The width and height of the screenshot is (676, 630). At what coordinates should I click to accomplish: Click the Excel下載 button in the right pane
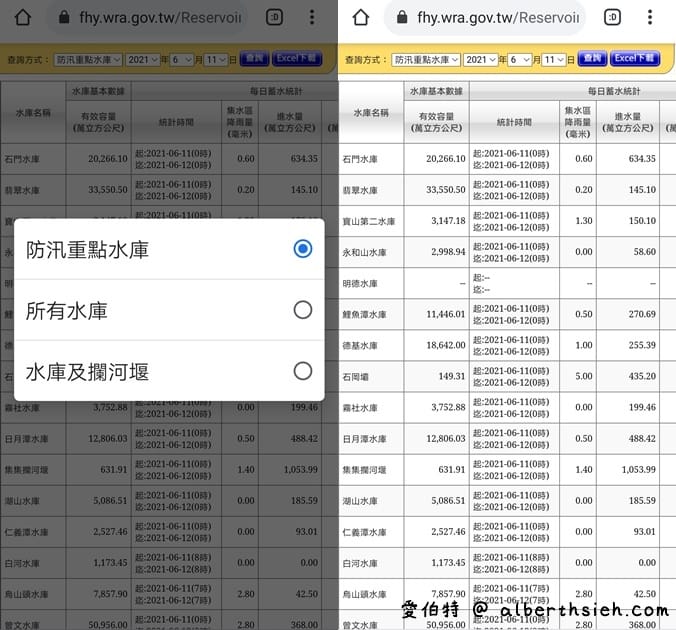[x=635, y=58]
